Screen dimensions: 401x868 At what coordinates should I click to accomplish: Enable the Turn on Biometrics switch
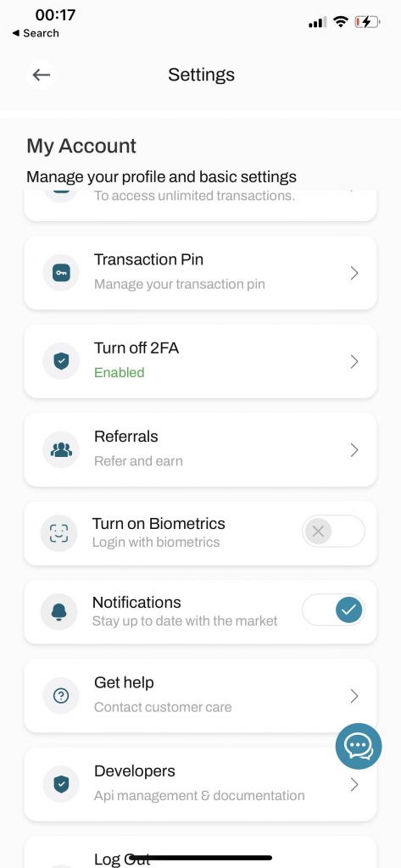333,531
